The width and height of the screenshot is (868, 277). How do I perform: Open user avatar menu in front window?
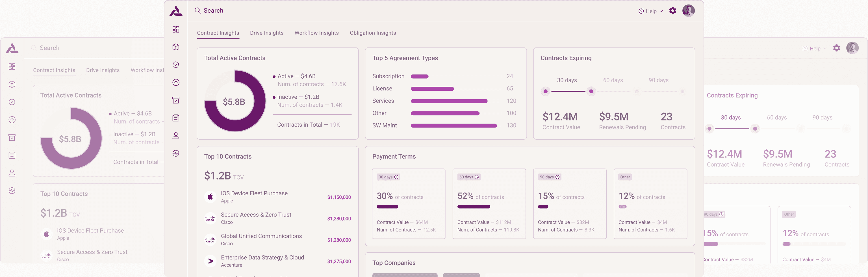point(688,11)
